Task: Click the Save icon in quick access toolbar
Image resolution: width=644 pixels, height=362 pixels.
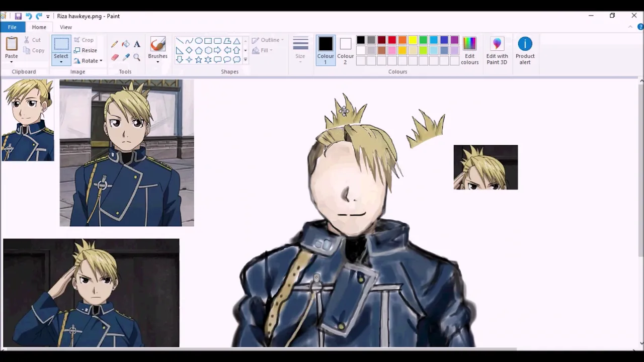Action: (18, 16)
